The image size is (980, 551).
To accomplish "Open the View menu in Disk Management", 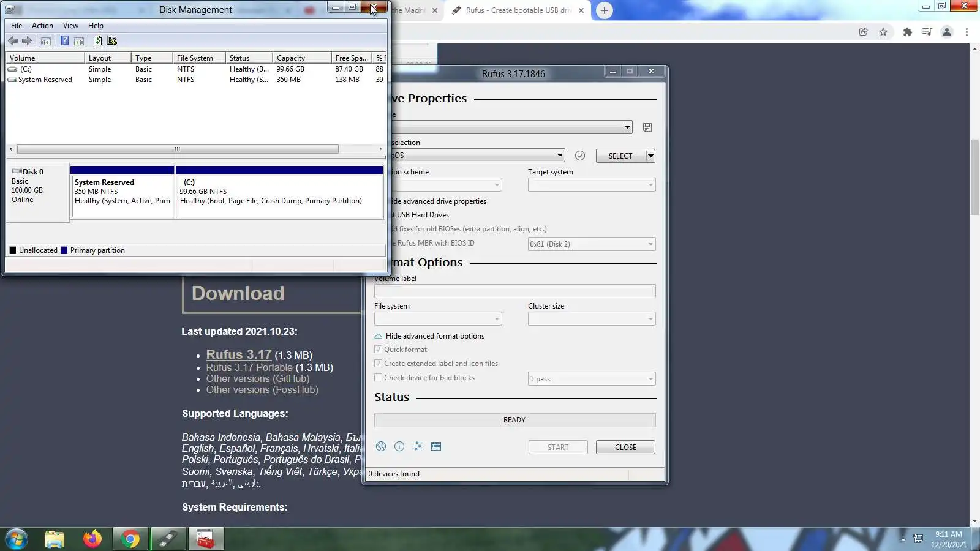I will click(x=70, y=26).
